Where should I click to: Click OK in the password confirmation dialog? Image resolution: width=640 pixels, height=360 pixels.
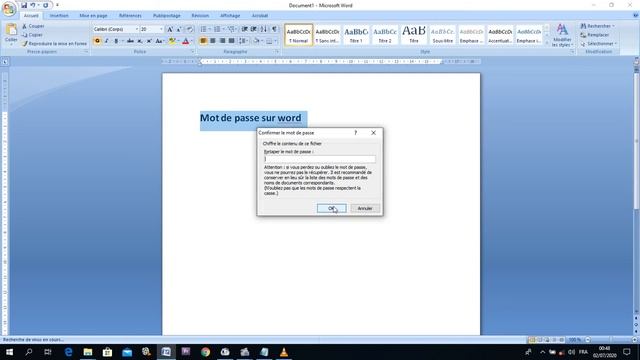pos(331,208)
